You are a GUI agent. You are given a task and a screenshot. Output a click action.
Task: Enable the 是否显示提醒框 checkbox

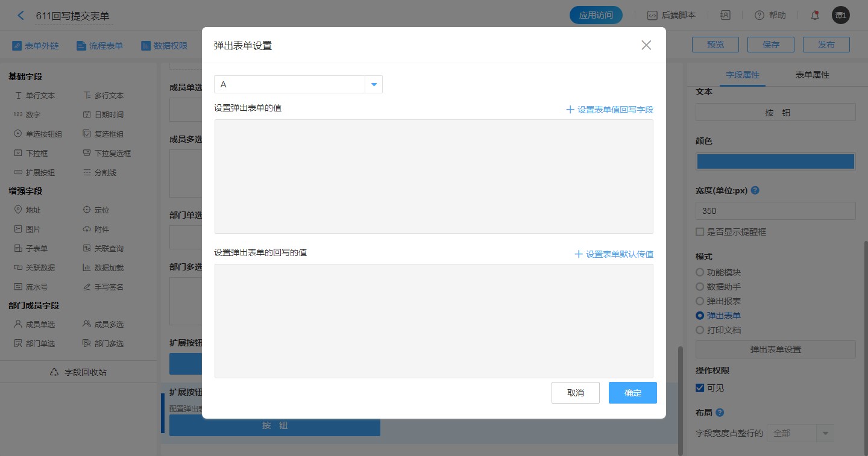pyautogui.click(x=700, y=232)
